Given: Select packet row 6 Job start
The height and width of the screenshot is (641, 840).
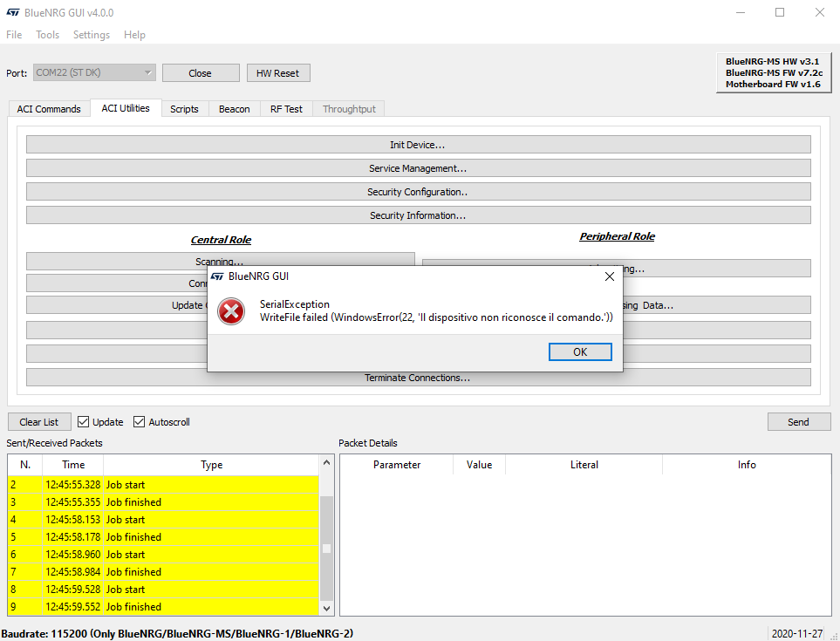Looking at the screenshot, I should coord(163,555).
